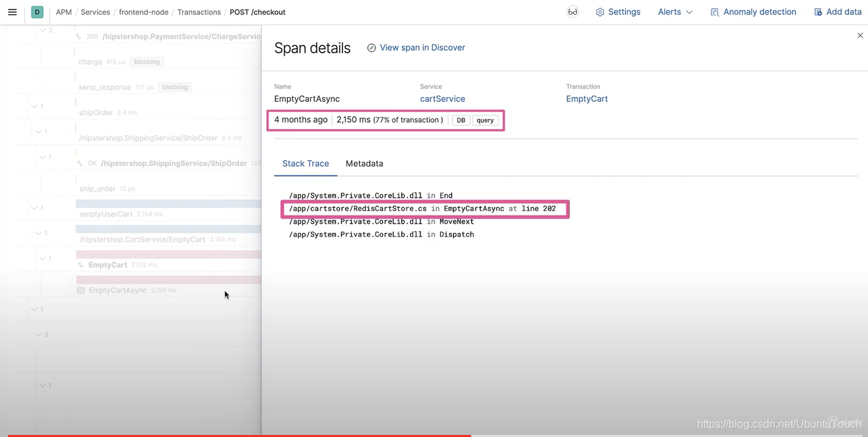The image size is (868, 437).
Task: Go to Services breadcrumb
Action: point(95,12)
